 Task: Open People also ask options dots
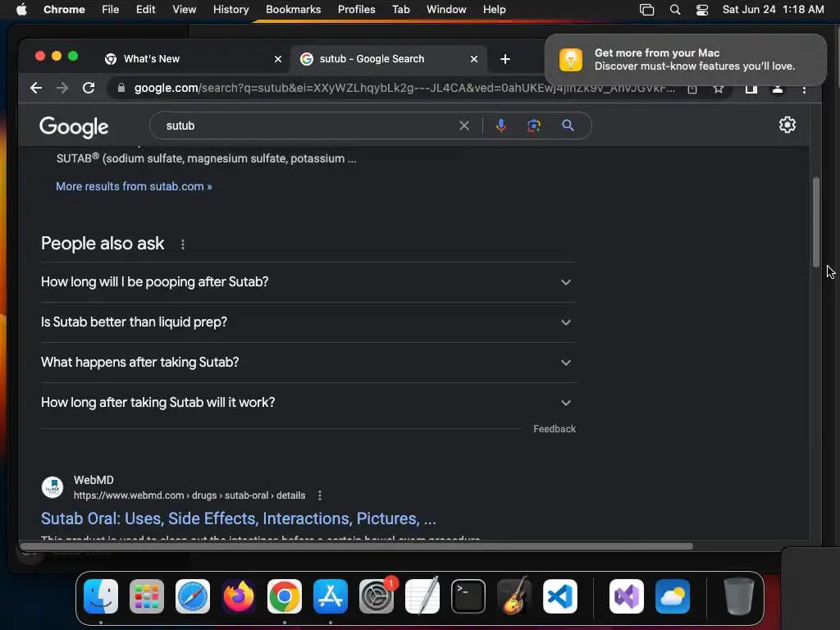click(183, 244)
